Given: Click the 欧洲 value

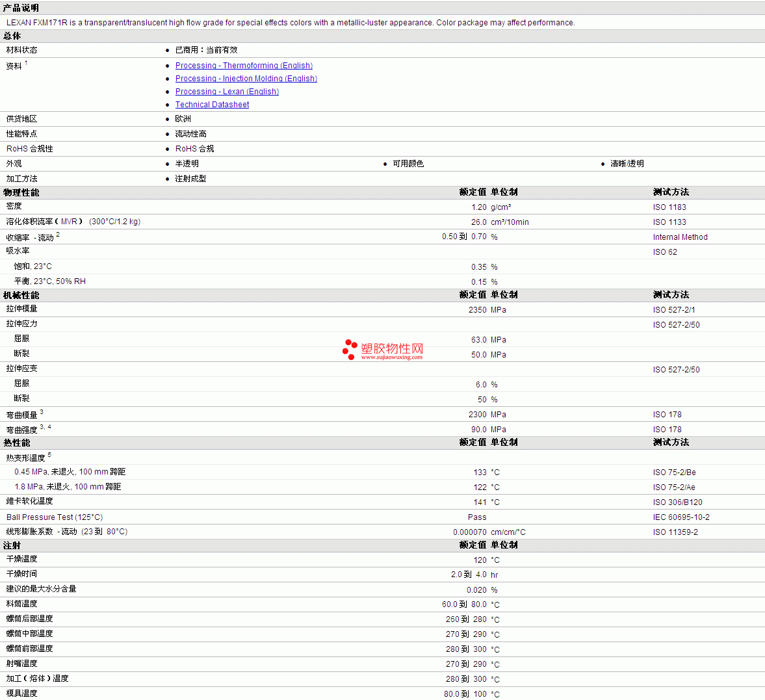Looking at the screenshot, I should 183,118.
